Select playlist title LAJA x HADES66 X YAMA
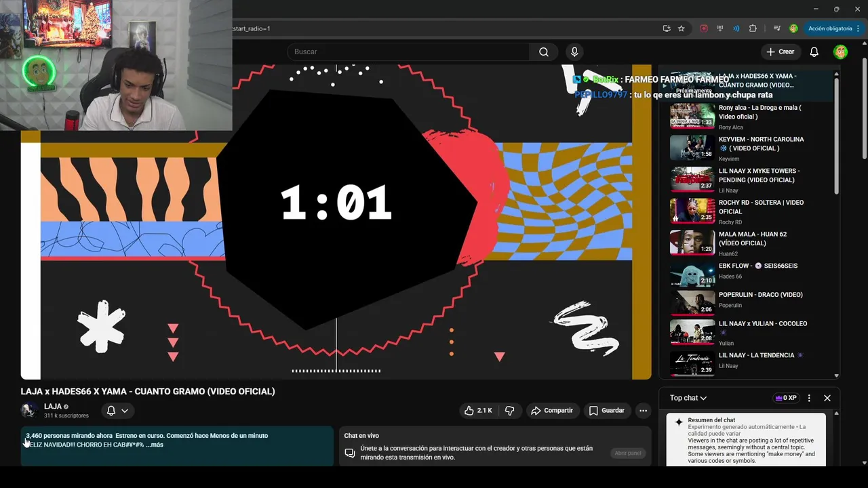 tap(757, 81)
